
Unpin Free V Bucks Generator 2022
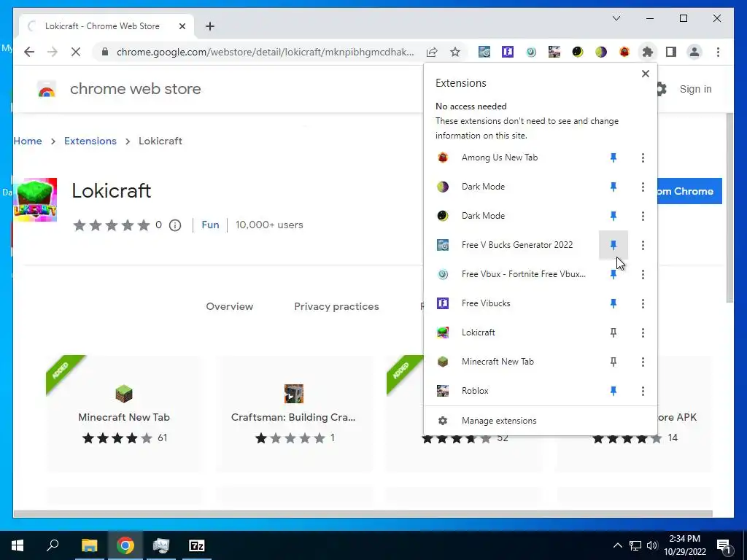(x=613, y=245)
